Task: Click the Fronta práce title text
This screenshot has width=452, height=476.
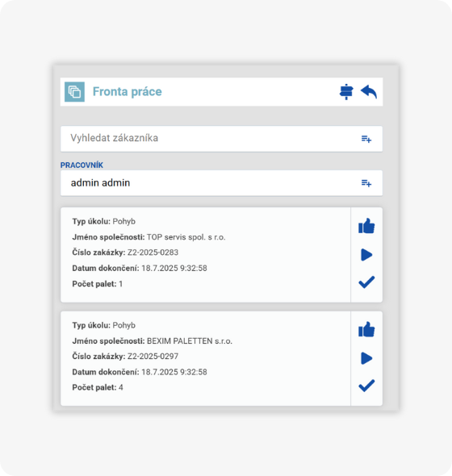Action: click(x=128, y=92)
